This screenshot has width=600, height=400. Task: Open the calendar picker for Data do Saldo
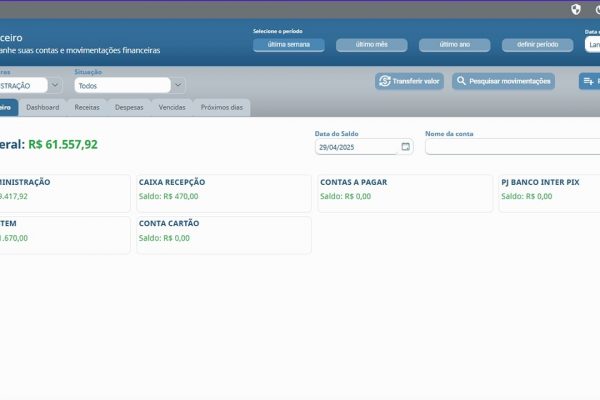pos(406,147)
